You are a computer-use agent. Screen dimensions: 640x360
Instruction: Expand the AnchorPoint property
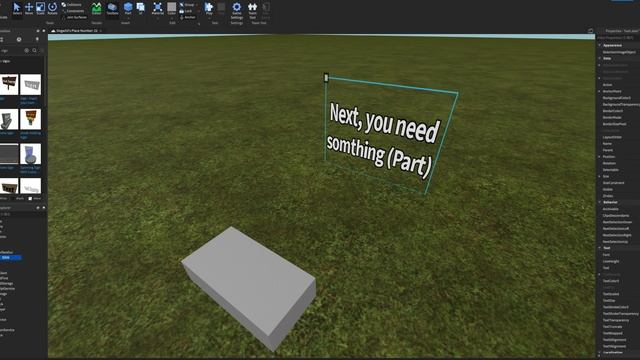(x=600, y=91)
